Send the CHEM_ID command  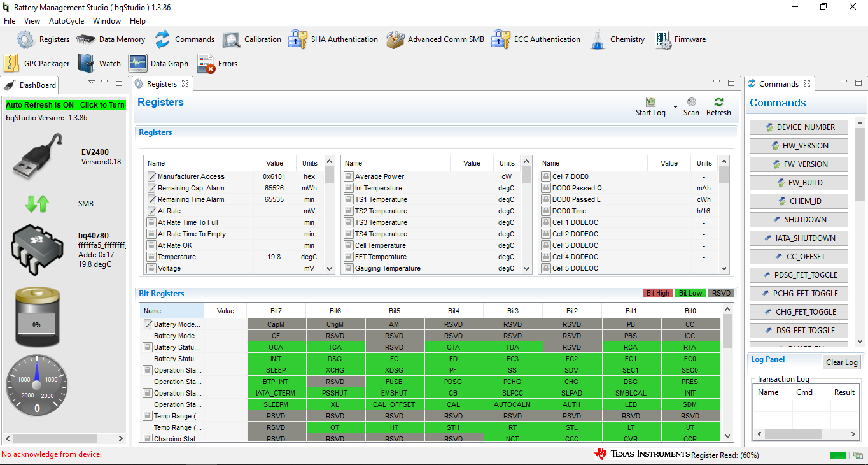(x=799, y=201)
